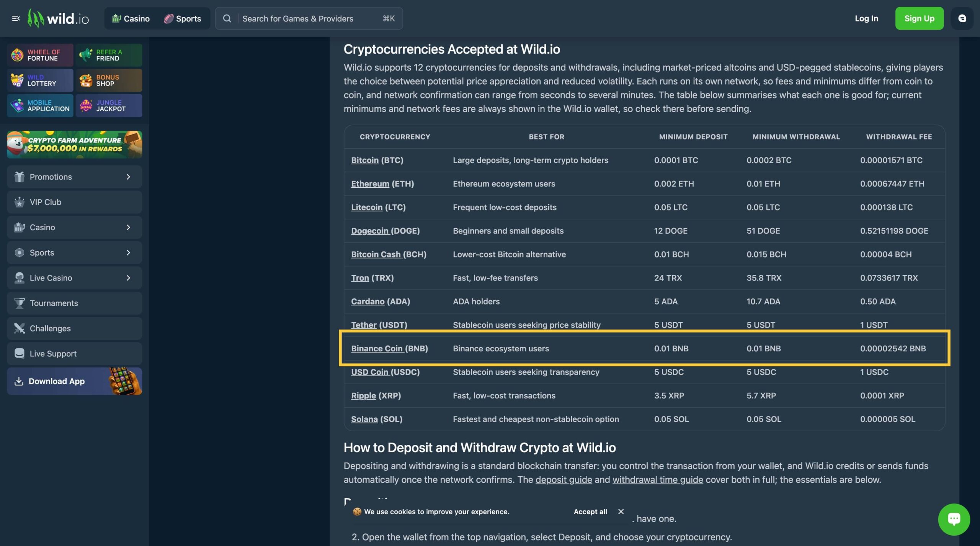
Task: Click the search magnifier icon
Action: [x=227, y=18]
